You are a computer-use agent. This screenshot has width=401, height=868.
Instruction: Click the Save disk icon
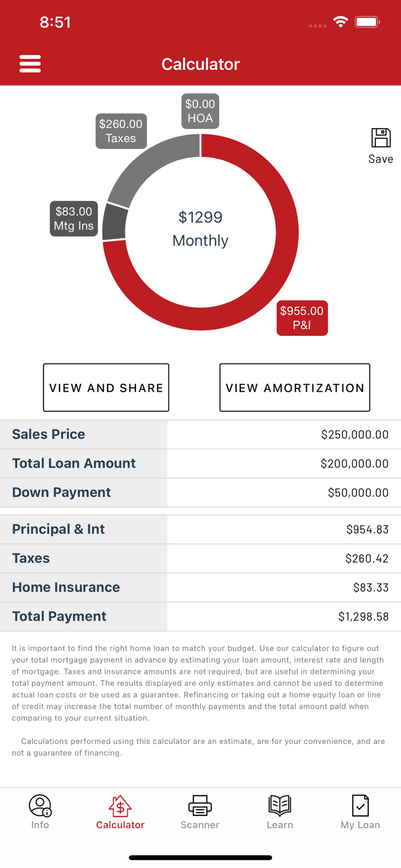(380, 139)
